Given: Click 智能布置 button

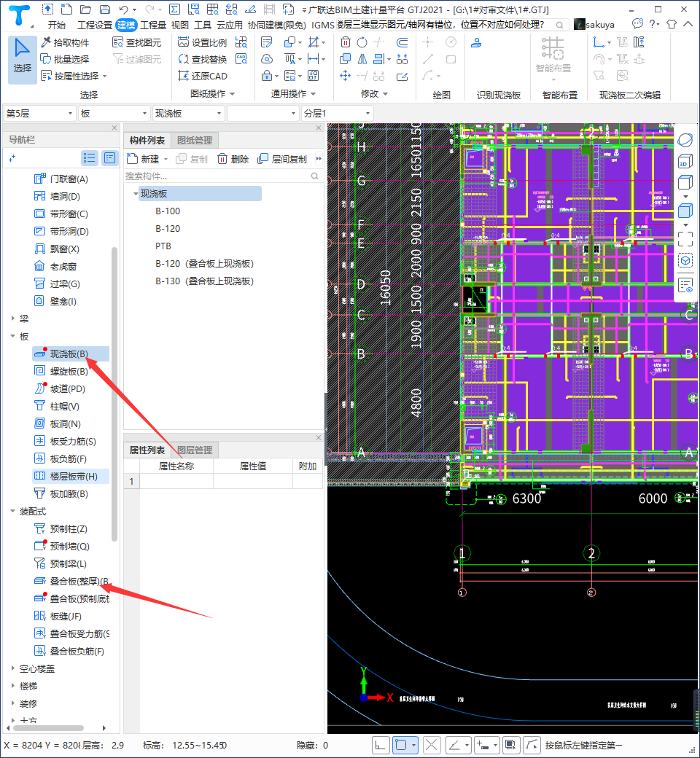Looking at the screenshot, I should pyautogui.click(x=553, y=59).
